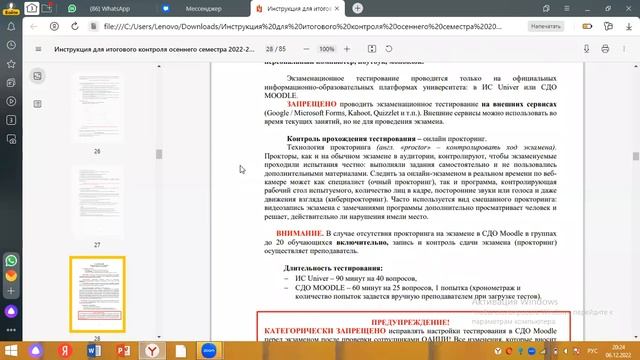Open Word from the taskbar

point(94,351)
